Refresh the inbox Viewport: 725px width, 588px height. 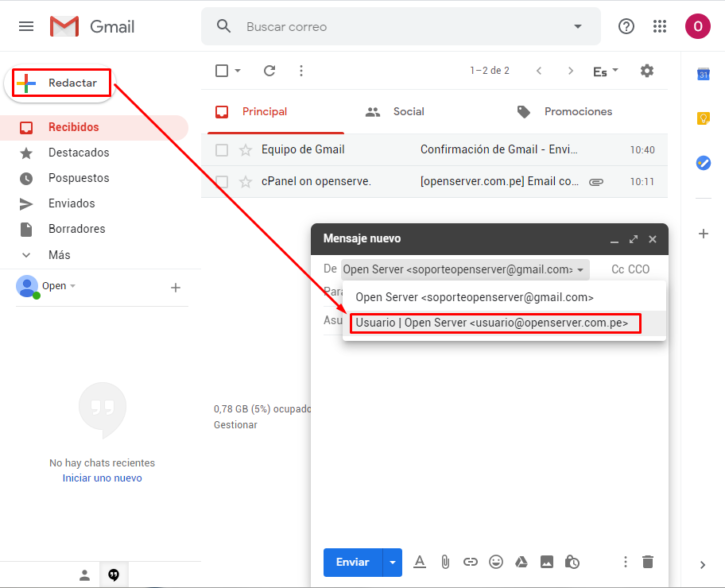(269, 71)
